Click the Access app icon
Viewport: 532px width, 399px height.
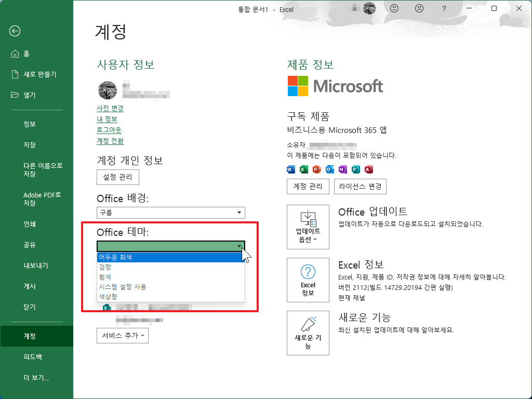369,169
